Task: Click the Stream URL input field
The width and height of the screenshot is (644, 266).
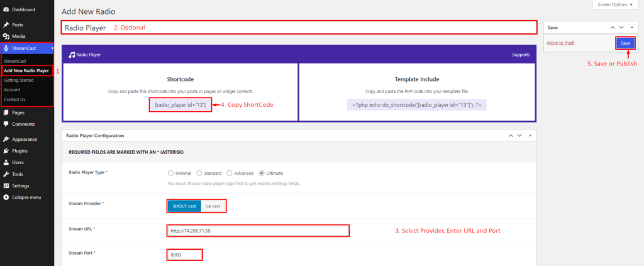Action: point(258,231)
